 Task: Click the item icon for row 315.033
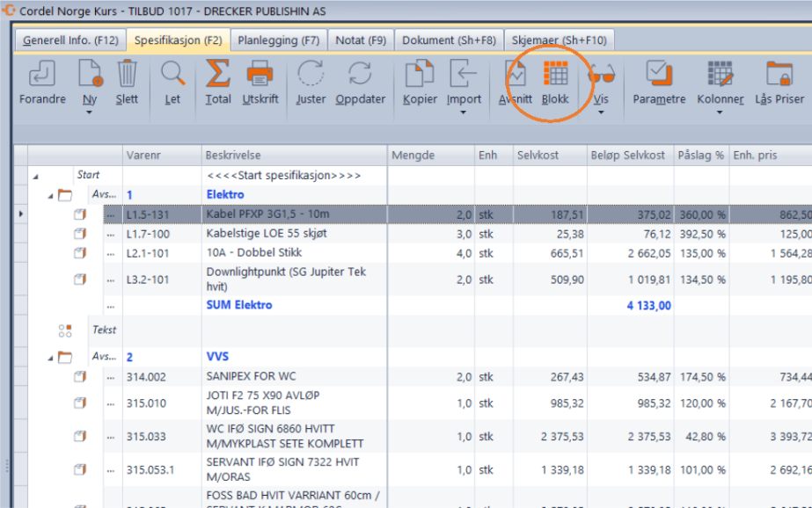tap(80, 436)
